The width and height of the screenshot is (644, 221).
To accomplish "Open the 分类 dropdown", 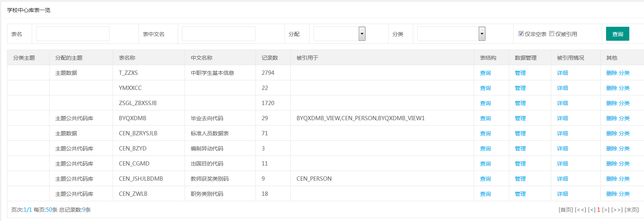I will 451,34.
